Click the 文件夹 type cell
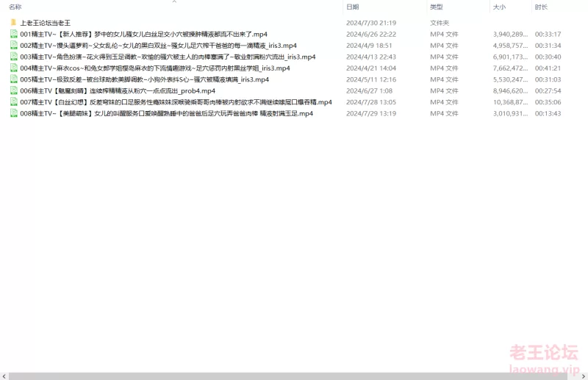 [440, 23]
